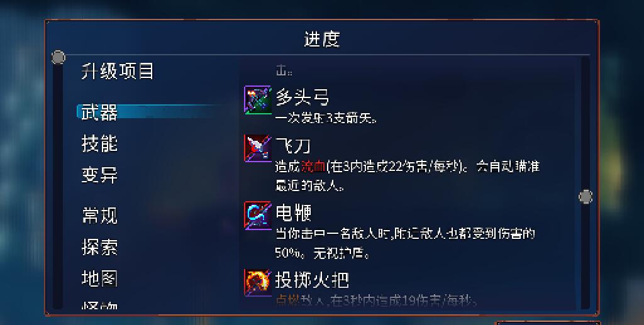Choose the 电鞭 electric whip icon

[258, 216]
